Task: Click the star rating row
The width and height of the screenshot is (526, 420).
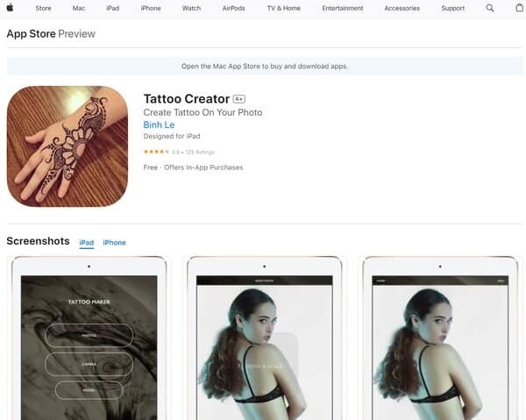Action: (179, 152)
